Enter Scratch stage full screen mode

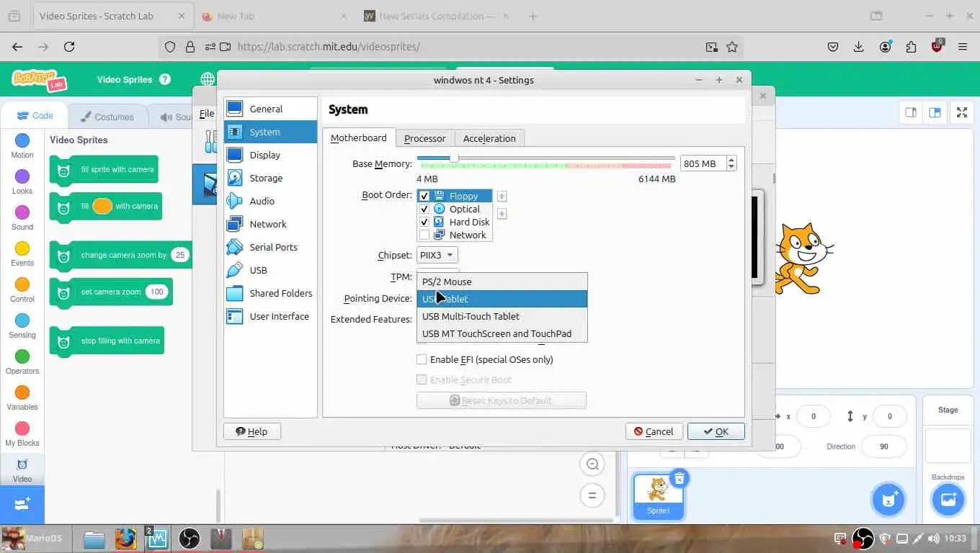(x=962, y=112)
